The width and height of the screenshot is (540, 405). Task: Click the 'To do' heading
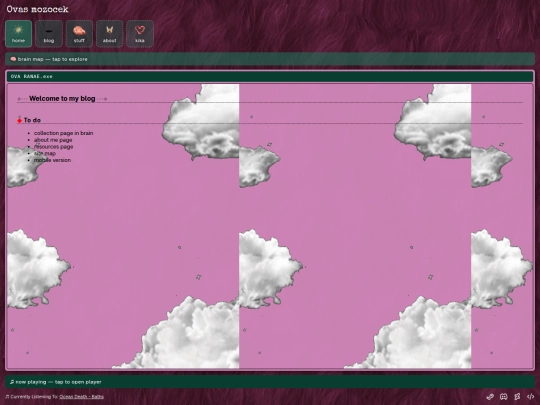point(32,120)
